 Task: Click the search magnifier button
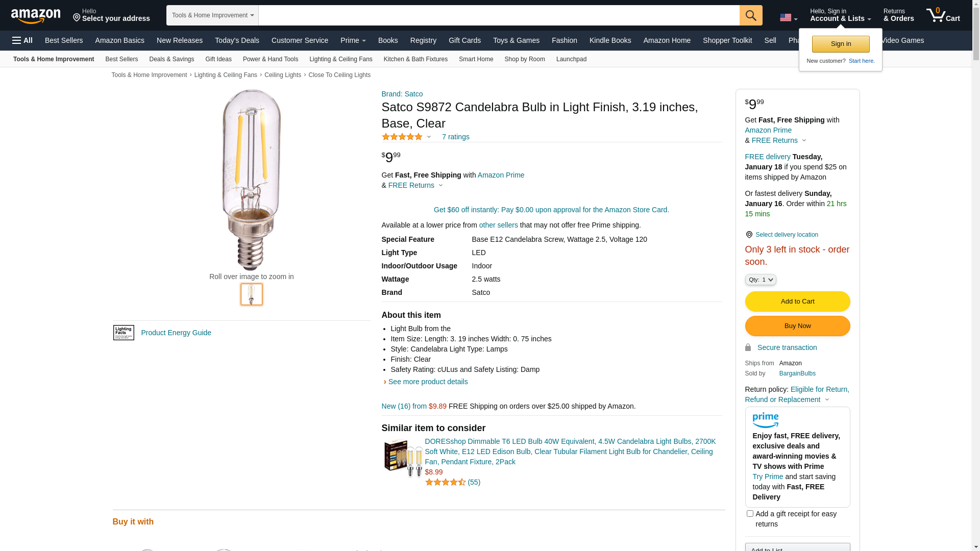[x=751, y=15]
